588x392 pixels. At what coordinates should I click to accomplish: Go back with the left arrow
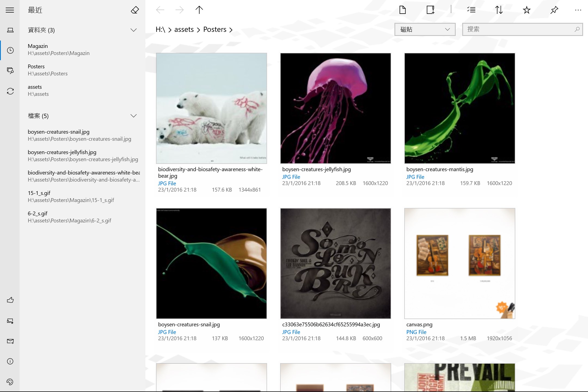pos(160,10)
